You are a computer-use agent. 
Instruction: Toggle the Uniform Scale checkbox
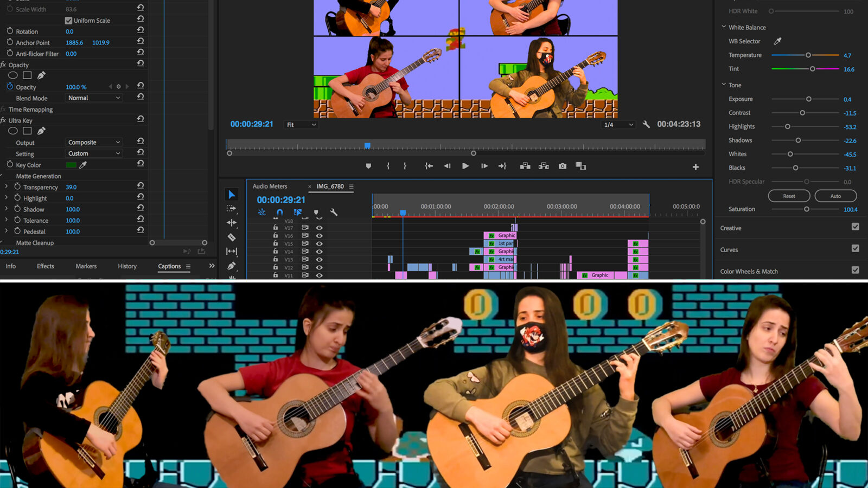tap(68, 21)
